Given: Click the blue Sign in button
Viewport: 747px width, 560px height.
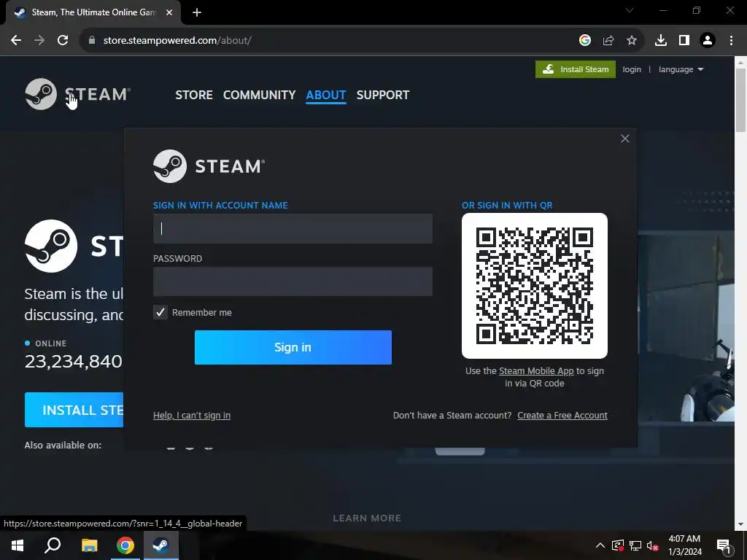Looking at the screenshot, I should point(293,347).
